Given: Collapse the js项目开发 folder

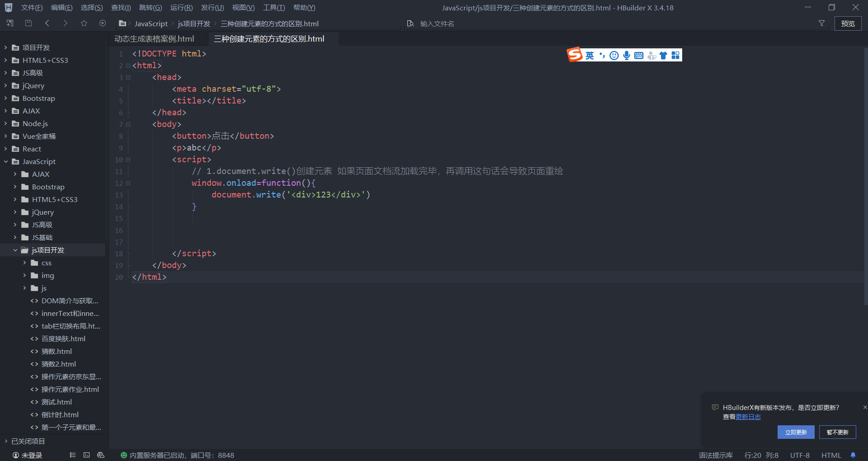Looking at the screenshot, I should (x=16, y=250).
